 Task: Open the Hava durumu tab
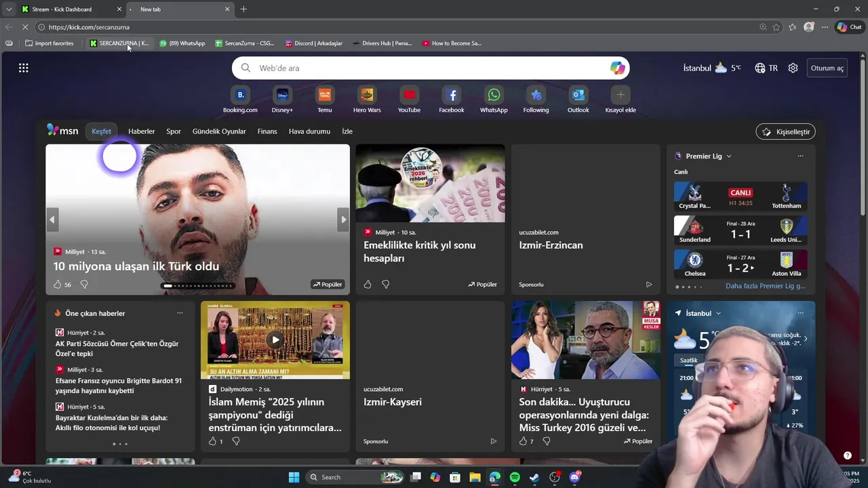point(309,131)
